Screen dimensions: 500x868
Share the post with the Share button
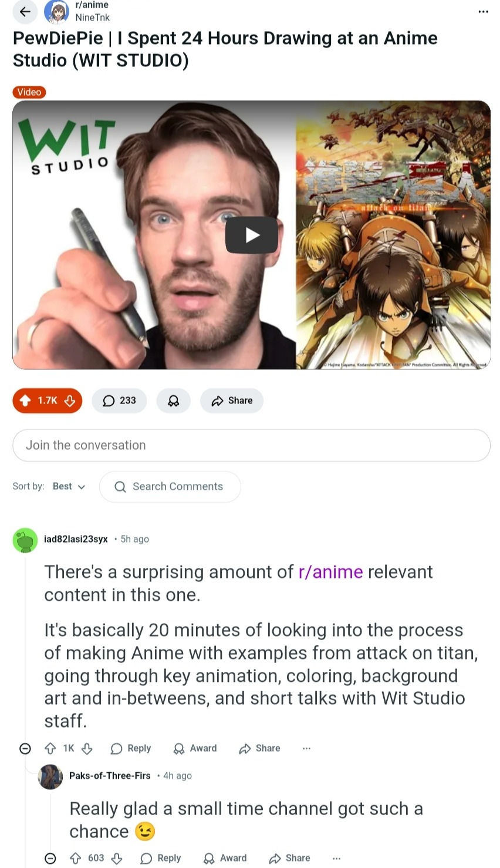tap(232, 401)
